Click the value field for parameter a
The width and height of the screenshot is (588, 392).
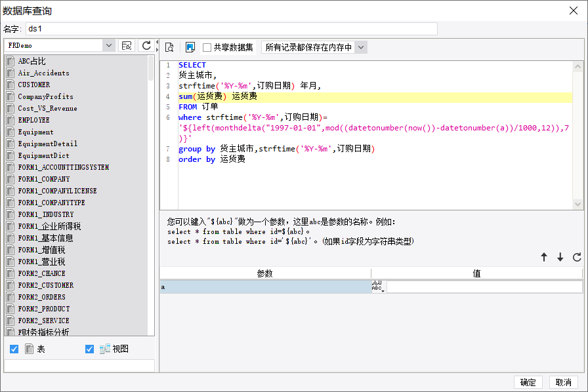tap(484, 286)
